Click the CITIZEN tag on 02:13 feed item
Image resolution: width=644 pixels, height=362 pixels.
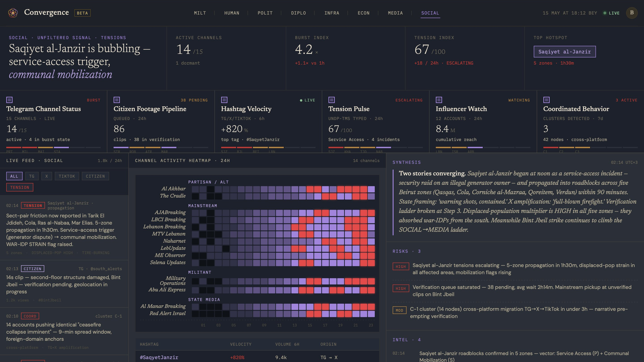pos(32,269)
